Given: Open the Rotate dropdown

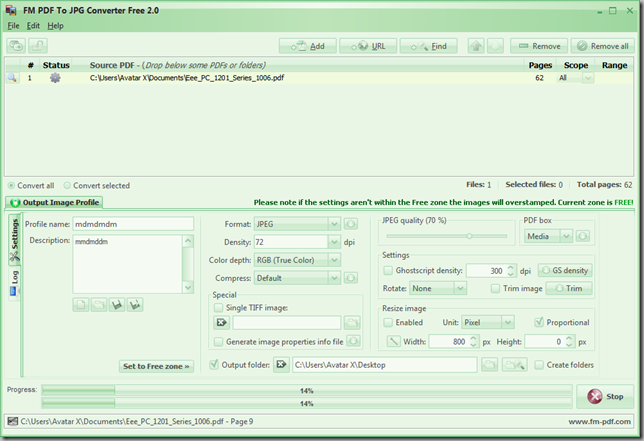Looking at the screenshot, I should (460, 288).
